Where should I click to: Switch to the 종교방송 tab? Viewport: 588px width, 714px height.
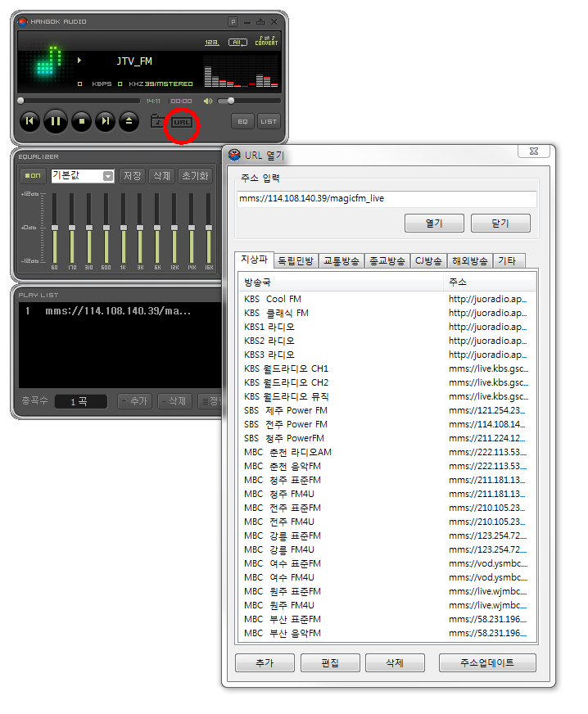tap(387, 261)
